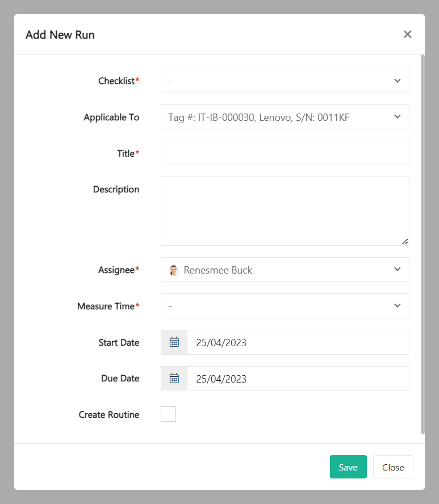The height and width of the screenshot is (504, 439).
Task: Expand Applicable To using its chevron
Action: point(397,117)
